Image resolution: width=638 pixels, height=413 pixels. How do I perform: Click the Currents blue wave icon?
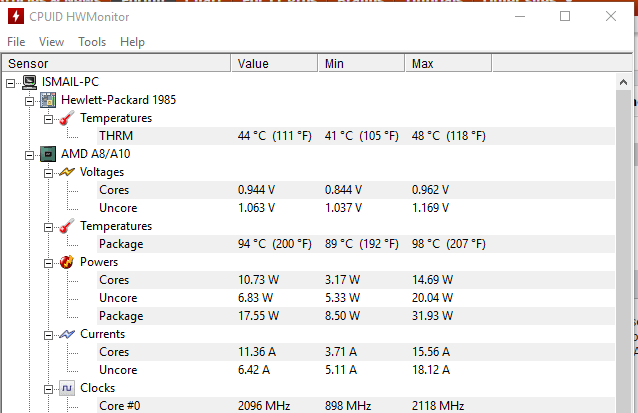pos(67,334)
